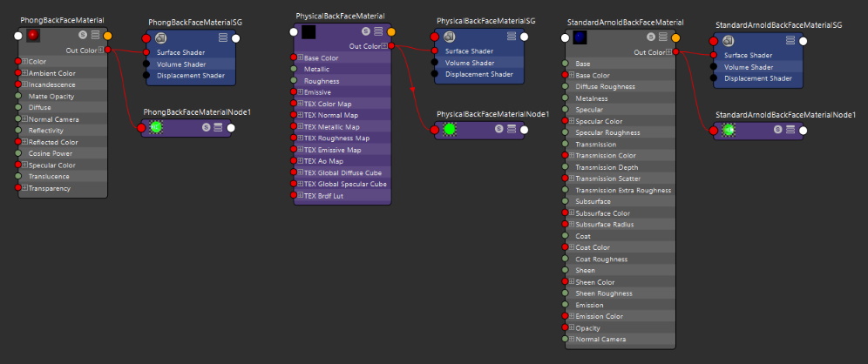The height and width of the screenshot is (364, 868).
Task: Select the TEX Global Diffuse Cube row
Action: click(342, 172)
